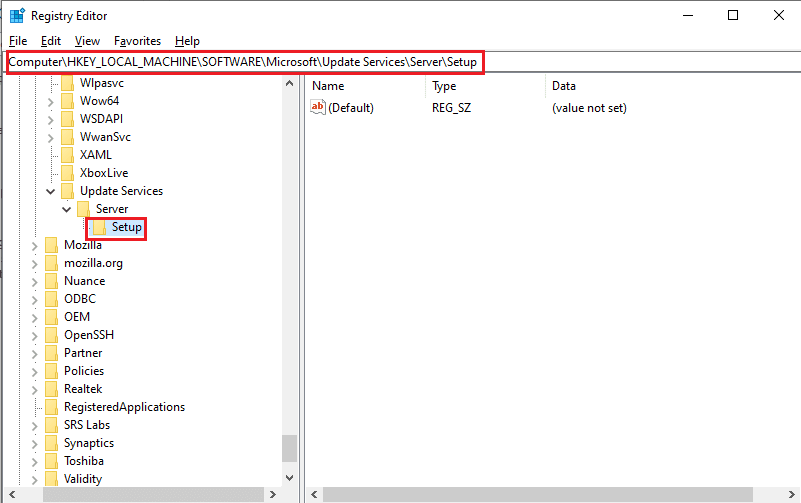Open the Help menu
This screenshot has width=801, height=503.
(187, 41)
